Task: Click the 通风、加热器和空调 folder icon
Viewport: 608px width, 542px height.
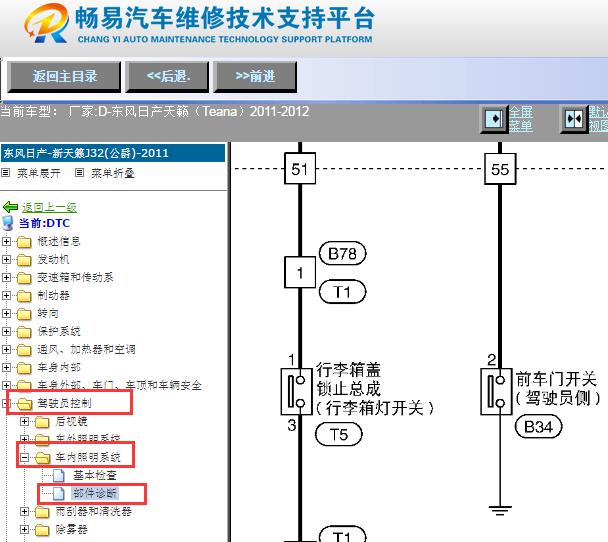Action: (24, 350)
